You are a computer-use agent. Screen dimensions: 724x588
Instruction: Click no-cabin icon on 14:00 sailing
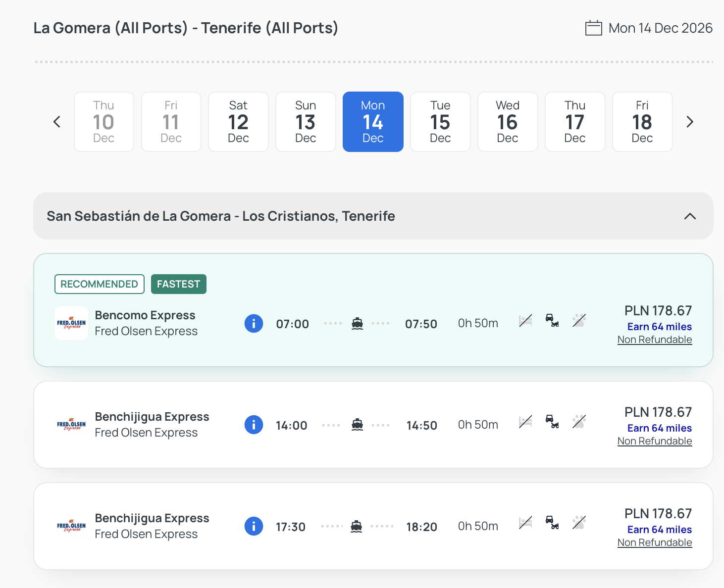coord(525,422)
